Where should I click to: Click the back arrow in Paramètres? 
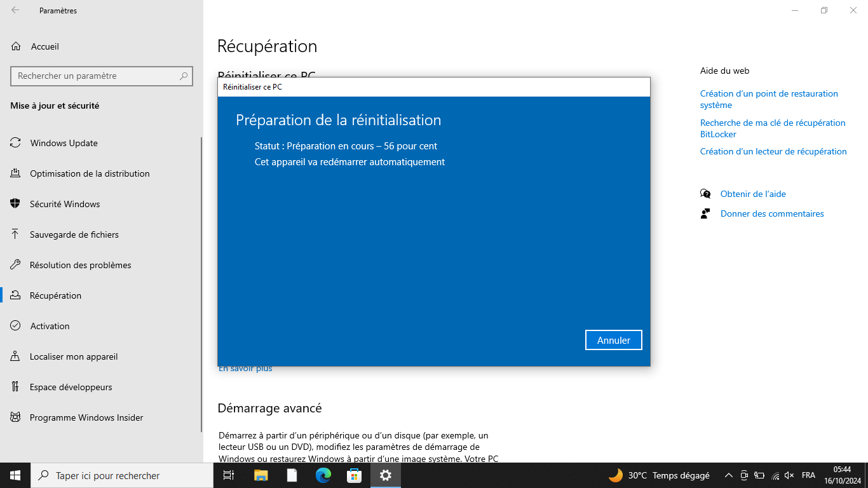tap(15, 10)
